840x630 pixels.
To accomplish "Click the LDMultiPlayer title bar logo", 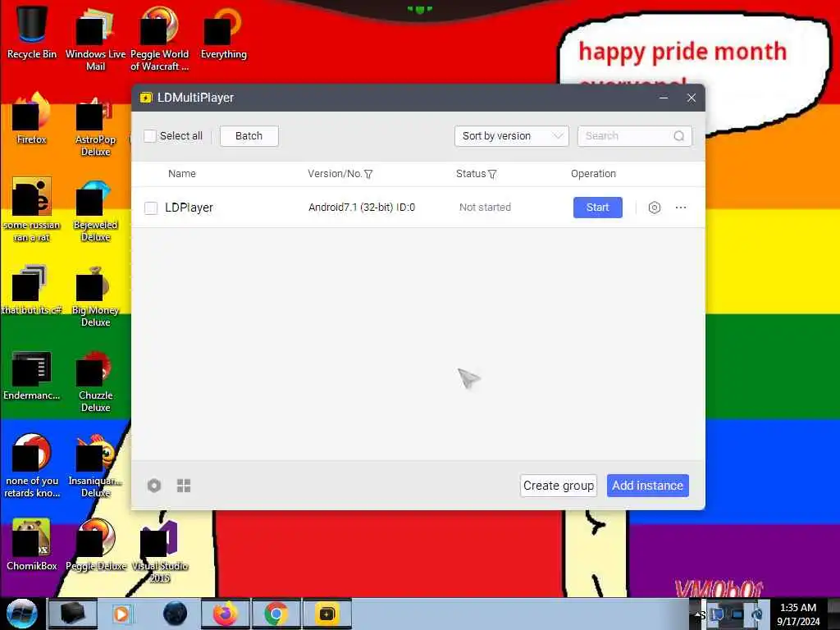I will [x=146, y=98].
